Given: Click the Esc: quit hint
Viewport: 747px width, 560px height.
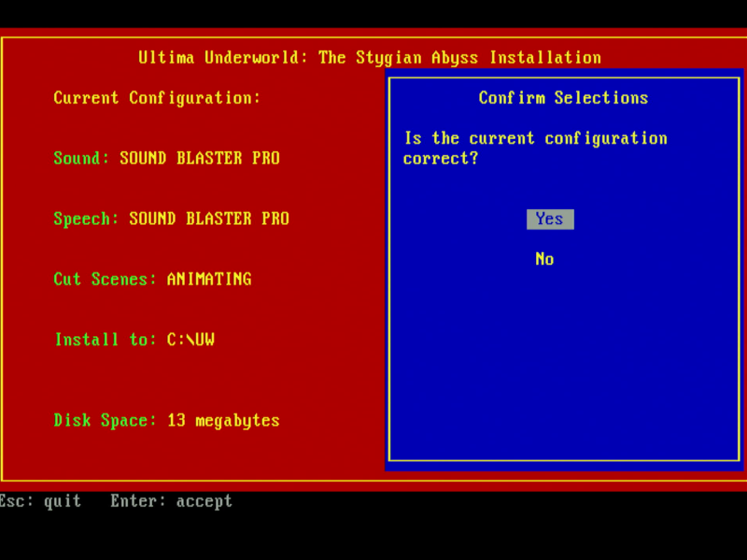Looking at the screenshot, I should click(x=40, y=501).
